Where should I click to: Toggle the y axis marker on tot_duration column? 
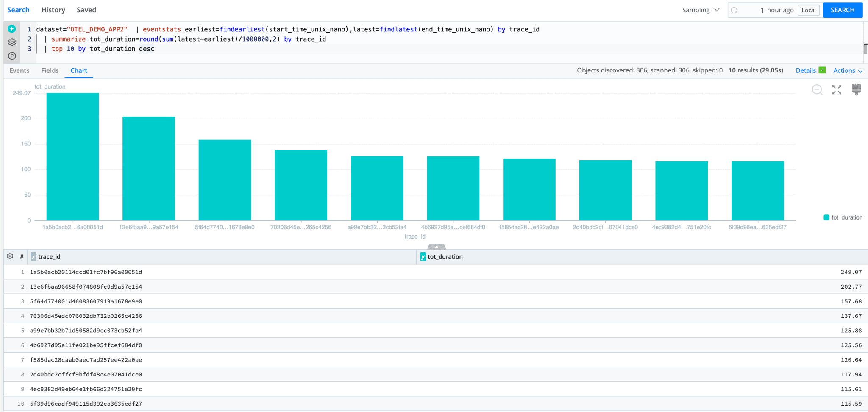point(423,257)
